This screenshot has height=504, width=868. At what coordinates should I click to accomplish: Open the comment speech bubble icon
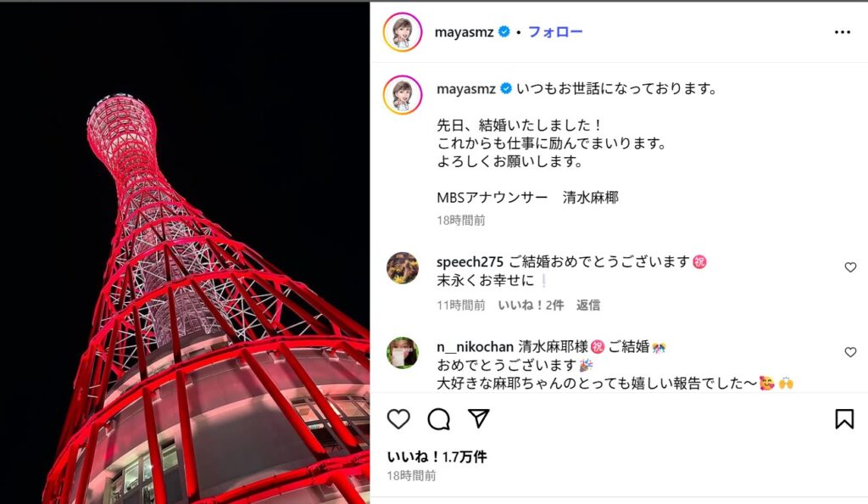point(439,419)
